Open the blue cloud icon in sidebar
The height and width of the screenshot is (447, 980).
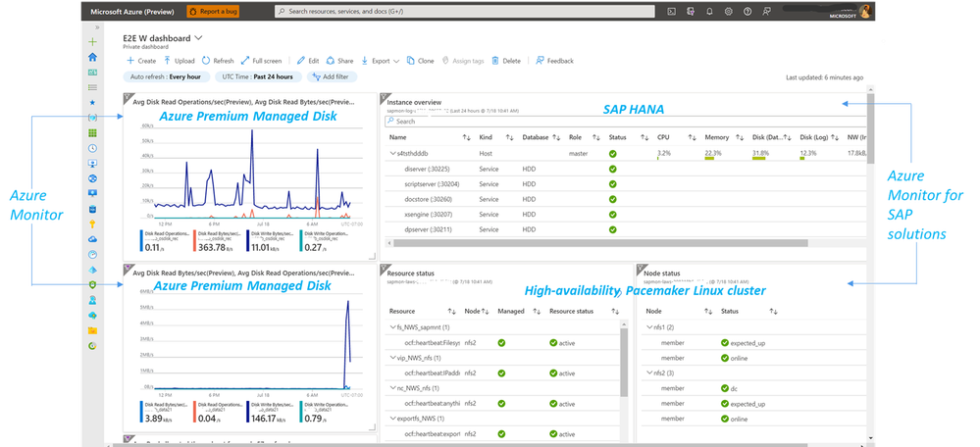[92, 239]
